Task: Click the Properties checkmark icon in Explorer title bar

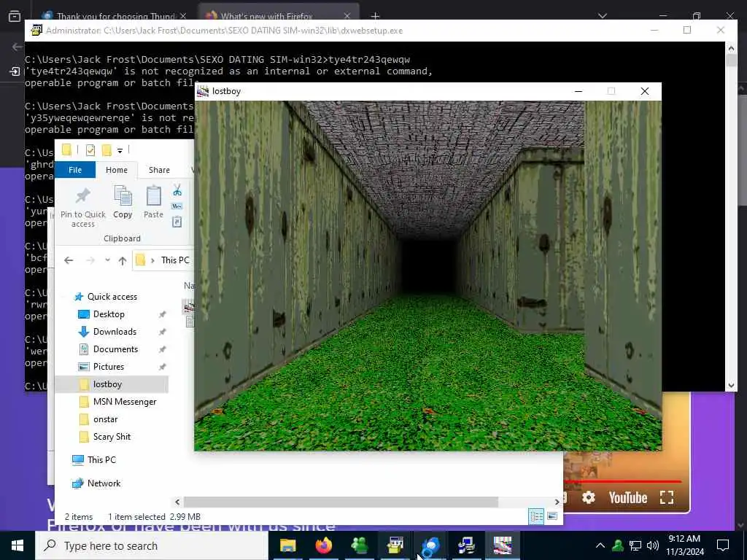Action: [x=90, y=150]
